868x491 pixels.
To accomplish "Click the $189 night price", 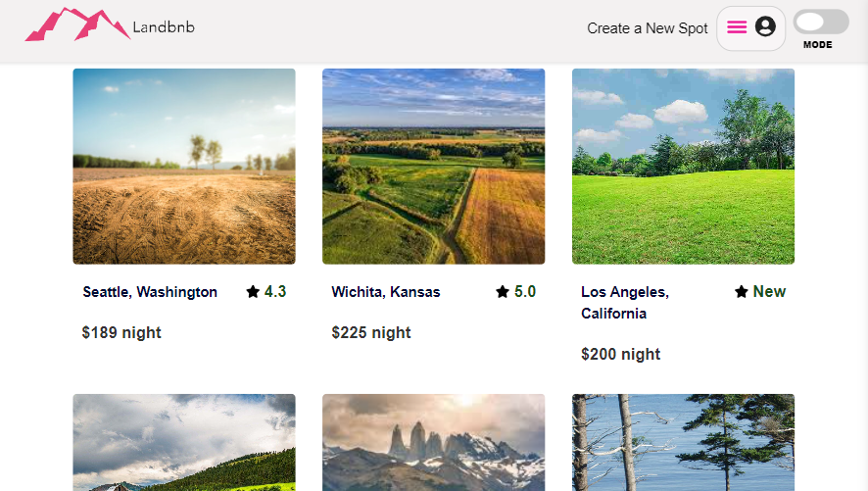I will tap(121, 333).
